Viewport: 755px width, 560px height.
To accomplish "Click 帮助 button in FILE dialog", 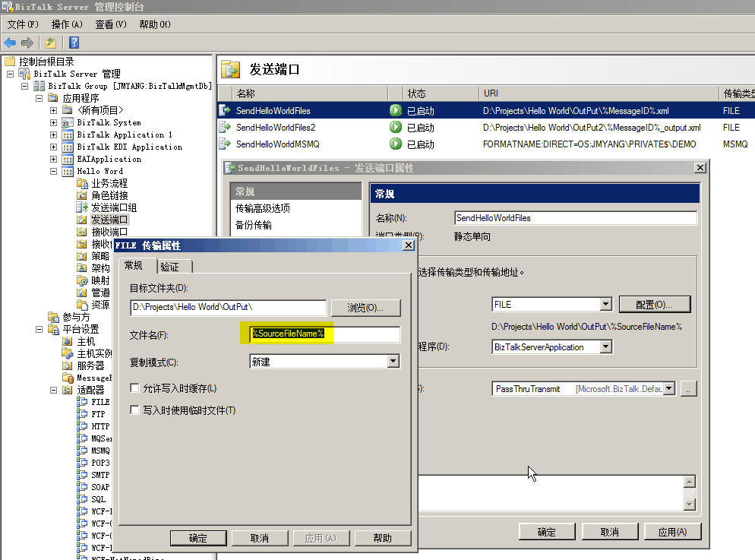I will [382, 538].
